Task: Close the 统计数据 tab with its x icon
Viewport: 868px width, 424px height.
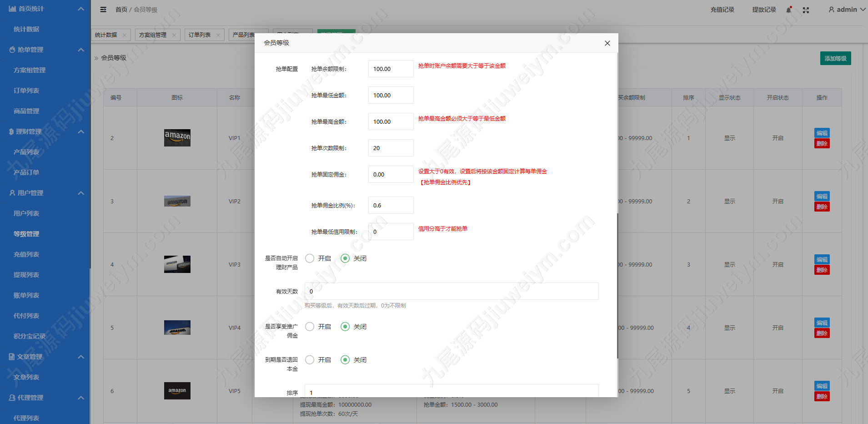Action: tap(124, 35)
